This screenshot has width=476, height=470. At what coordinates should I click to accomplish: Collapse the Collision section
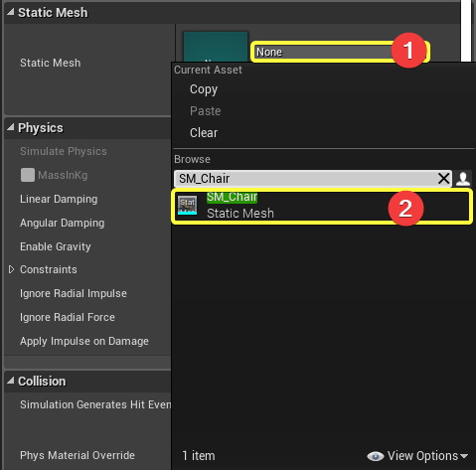point(11,381)
